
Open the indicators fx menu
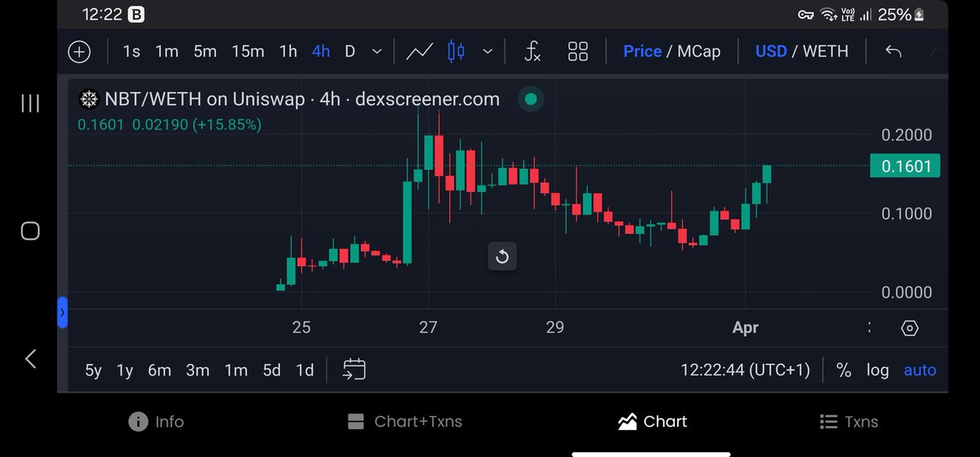pos(532,51)
